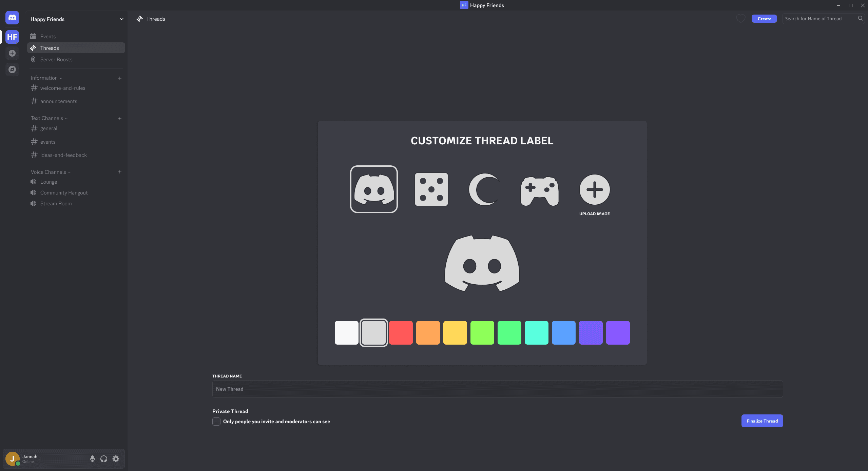Viewport: 868px width, 471px height.
Task: Select the dice thread label icon
Action: (x=431, y=189)
